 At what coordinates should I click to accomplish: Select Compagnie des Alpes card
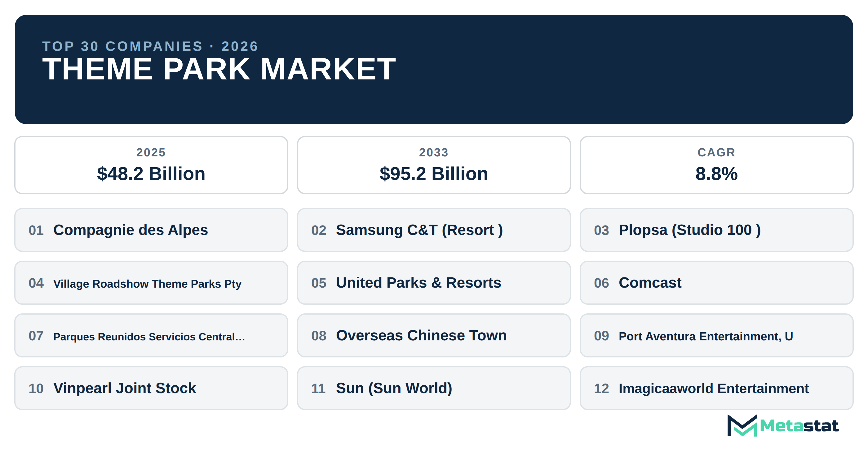click(151, 230)
